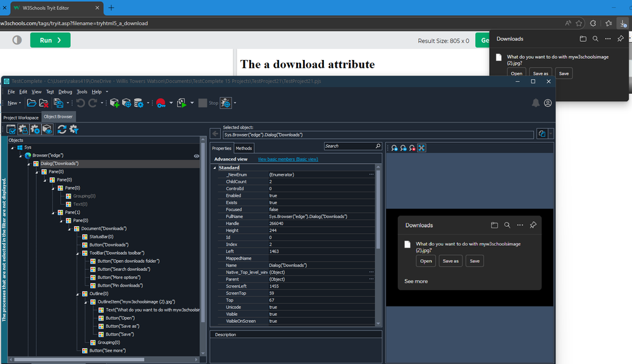Image resolution: width=632 pixels, height=364 pixels.
Task: Collapse the Standard properties group
Action: tap(214, 167)
